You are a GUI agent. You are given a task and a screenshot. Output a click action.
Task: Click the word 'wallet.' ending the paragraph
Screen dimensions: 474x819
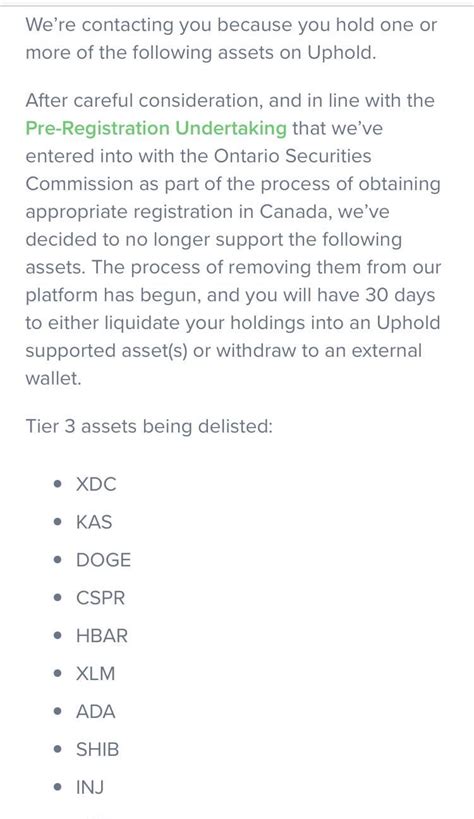(53, 378)
